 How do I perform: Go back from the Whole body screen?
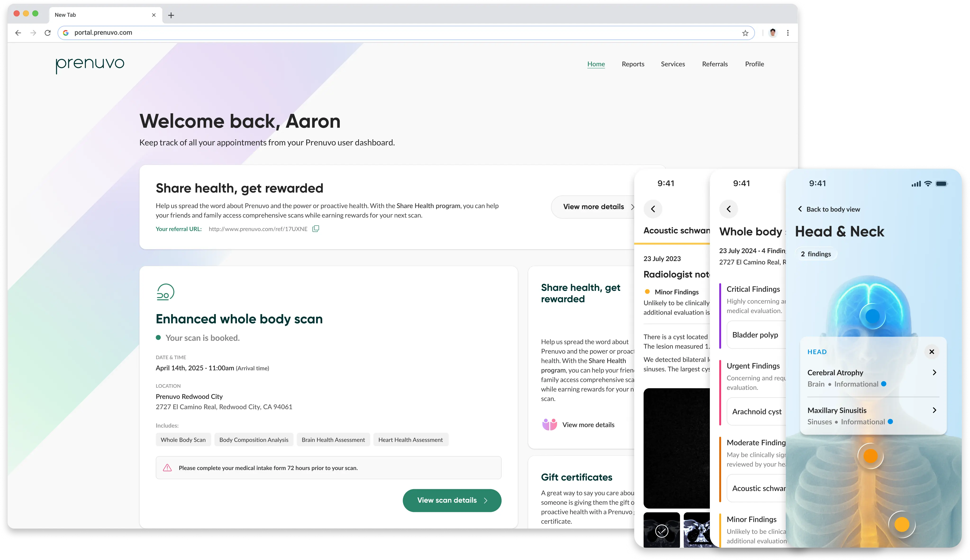(x=729, y=209)
